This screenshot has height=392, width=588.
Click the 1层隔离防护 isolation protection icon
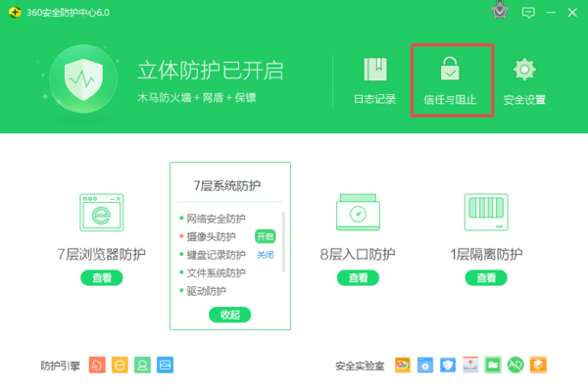point(486,212)
